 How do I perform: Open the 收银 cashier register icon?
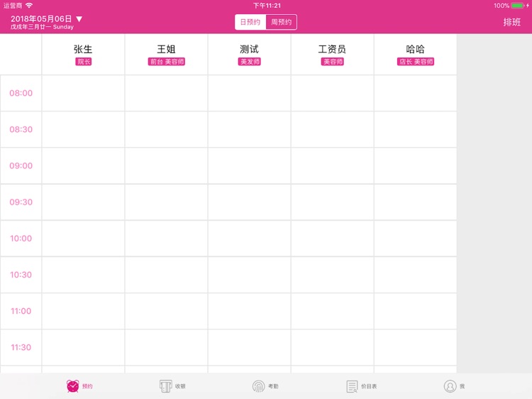point(165,386)
